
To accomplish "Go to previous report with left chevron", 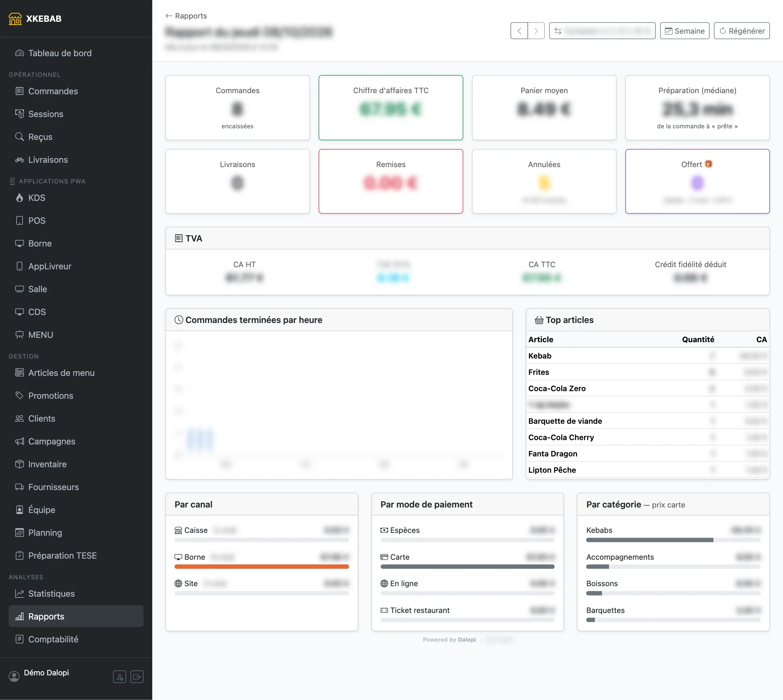I will click(519, 31).
